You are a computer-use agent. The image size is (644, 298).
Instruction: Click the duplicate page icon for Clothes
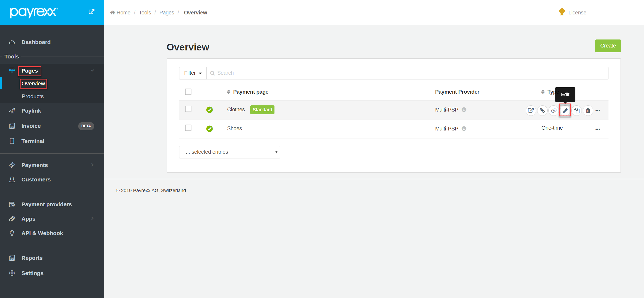[x=576, y=110]
